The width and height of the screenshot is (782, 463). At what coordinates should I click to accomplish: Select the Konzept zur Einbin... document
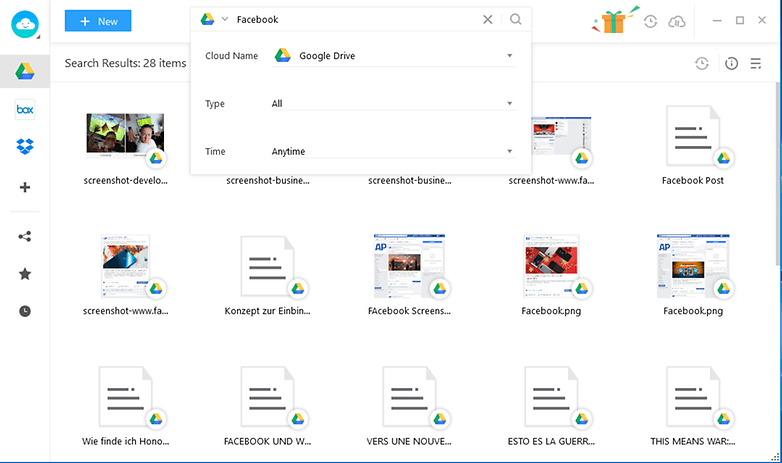[267, 266]
